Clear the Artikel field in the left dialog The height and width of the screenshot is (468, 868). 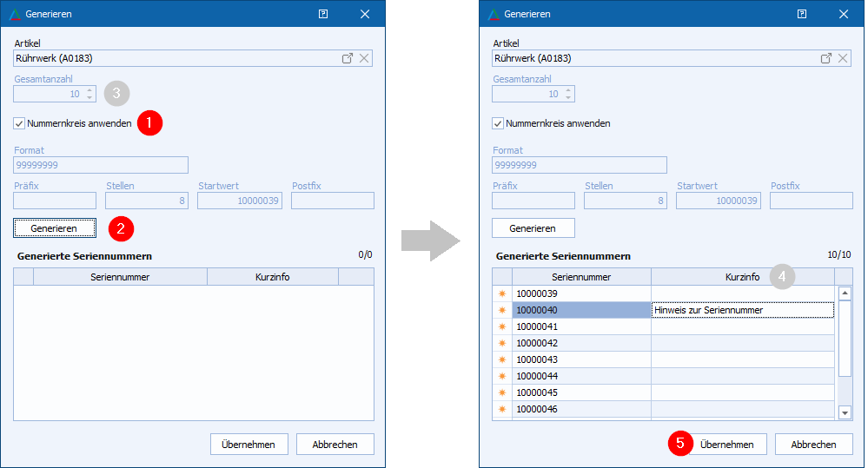click(x=364, y=58)
